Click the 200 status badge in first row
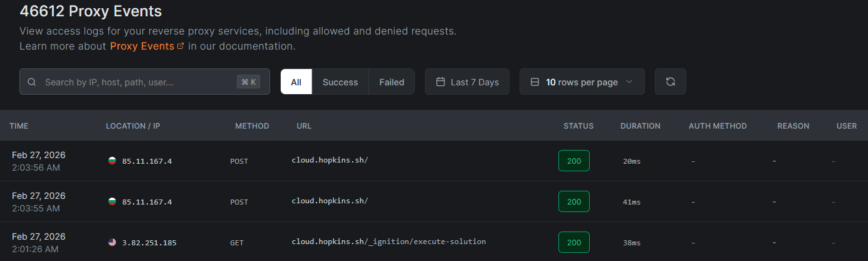The image size is (868, 261). click(x=573, y=161)
